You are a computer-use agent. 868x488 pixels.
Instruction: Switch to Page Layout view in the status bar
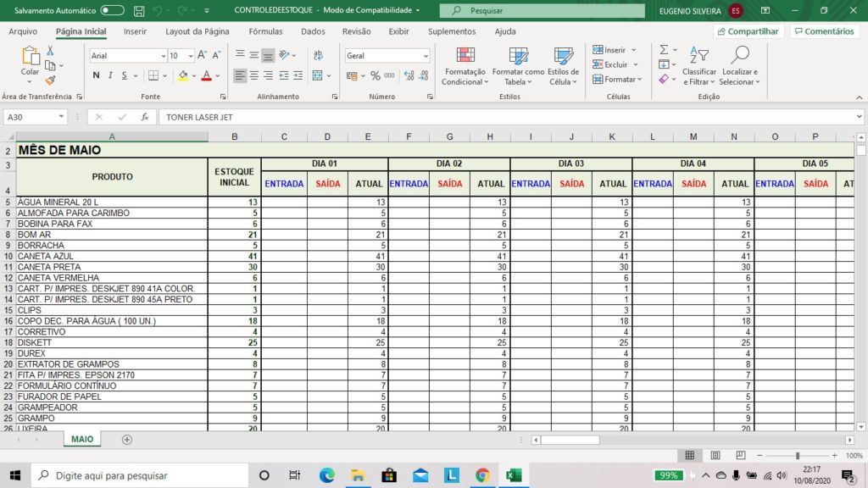click(x=715, y=455)
